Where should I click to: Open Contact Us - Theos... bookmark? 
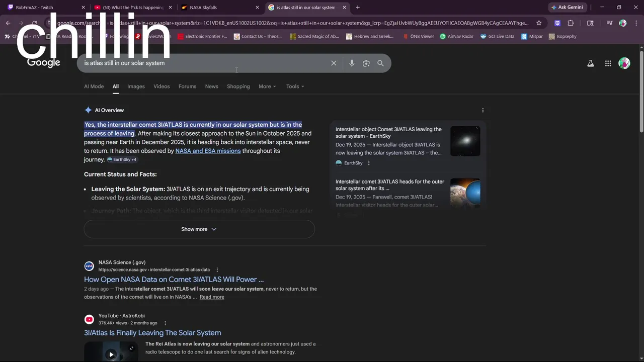[258, 37]
